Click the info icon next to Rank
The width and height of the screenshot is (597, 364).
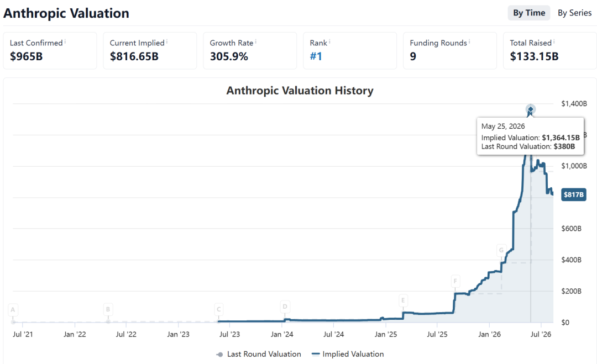[329, 41]
